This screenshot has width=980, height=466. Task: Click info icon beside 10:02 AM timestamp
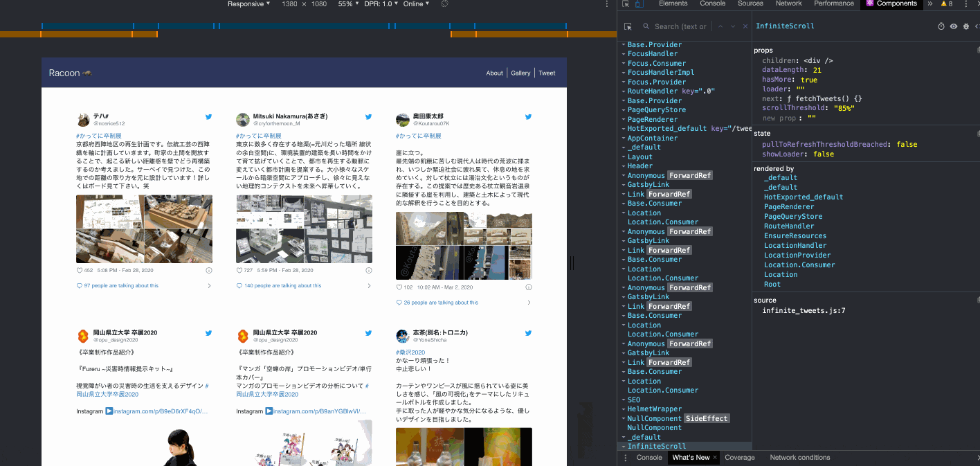coord(529,287)
